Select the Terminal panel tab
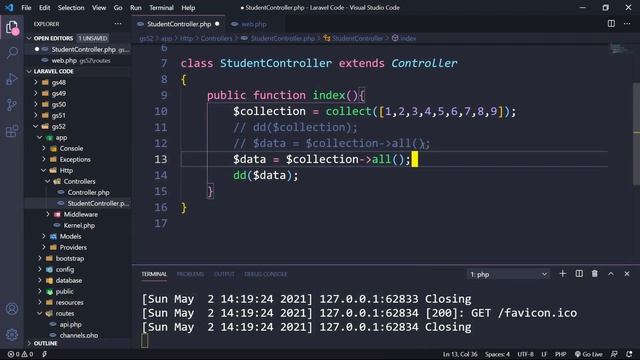640x360 pixels. [154, 274]
